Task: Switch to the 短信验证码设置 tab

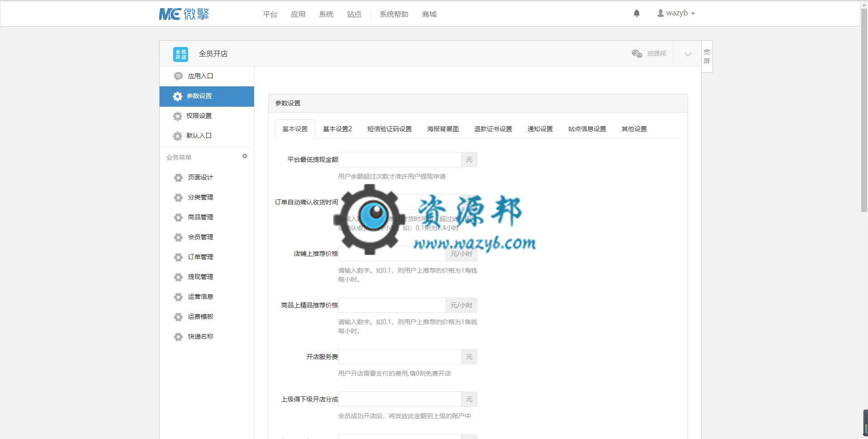Action: pyautogui.click(x=389, y=129)
